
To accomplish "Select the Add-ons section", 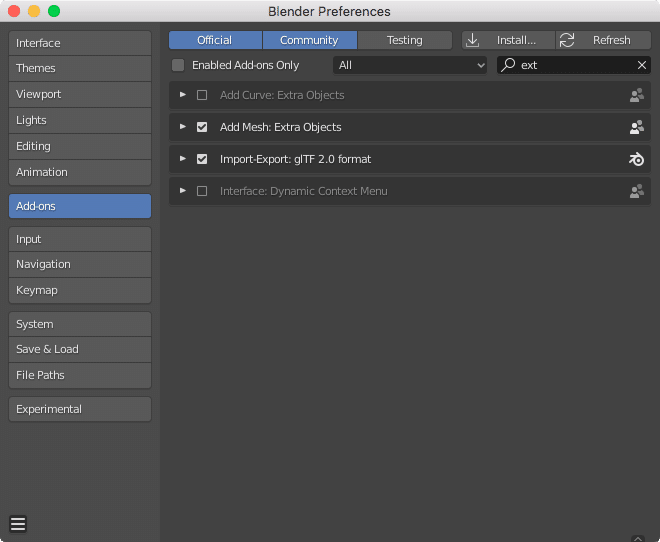I will point(80,206).
